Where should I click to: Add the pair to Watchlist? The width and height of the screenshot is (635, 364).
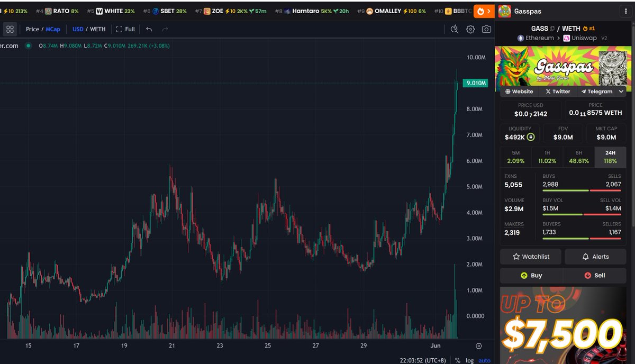[531, 257]
